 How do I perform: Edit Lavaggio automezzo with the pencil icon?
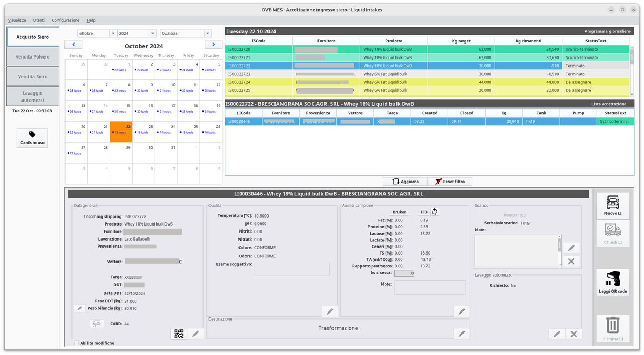click(557, 334)
